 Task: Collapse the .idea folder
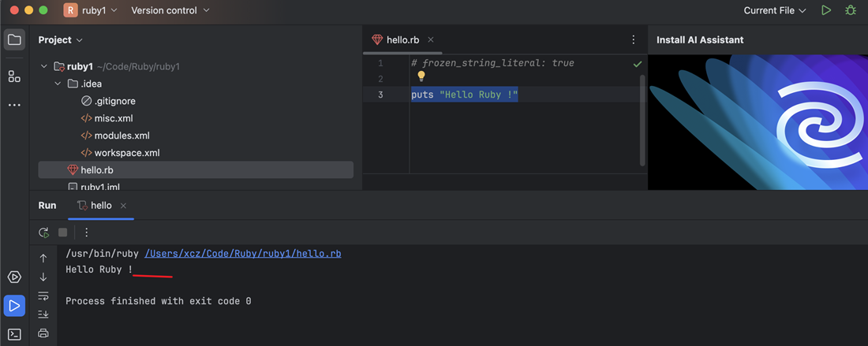pos(58,84)
